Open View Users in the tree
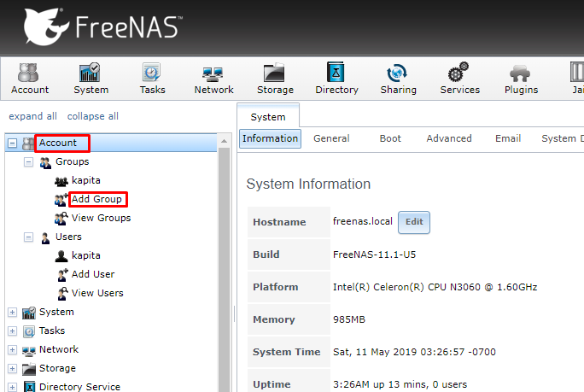 tap(97, 293)
